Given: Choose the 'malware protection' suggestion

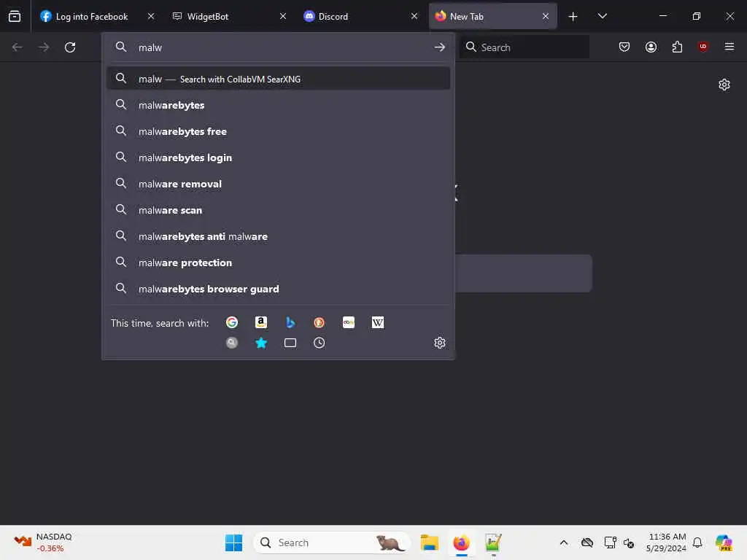Looking at the screenshot, I should pos(278,262).
